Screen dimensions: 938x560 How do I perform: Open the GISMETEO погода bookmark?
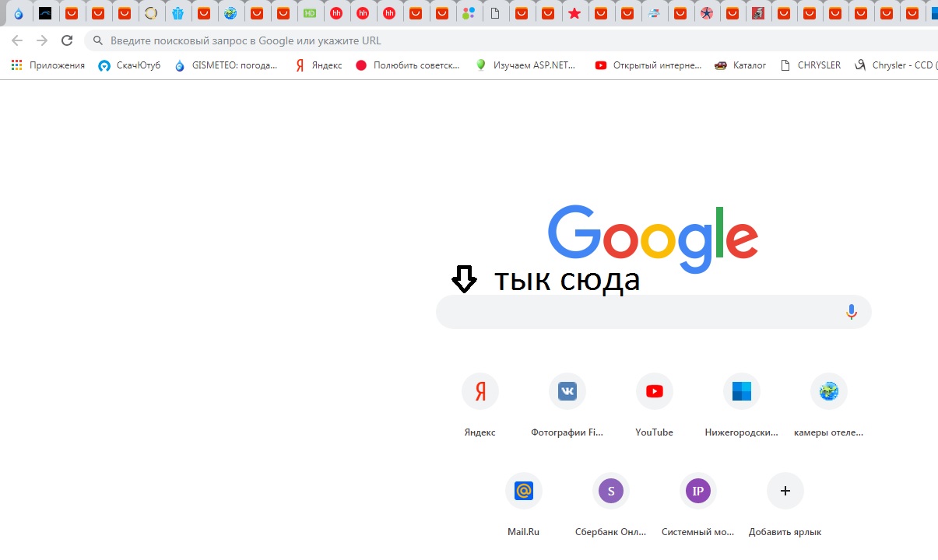(x=227, y=65)
